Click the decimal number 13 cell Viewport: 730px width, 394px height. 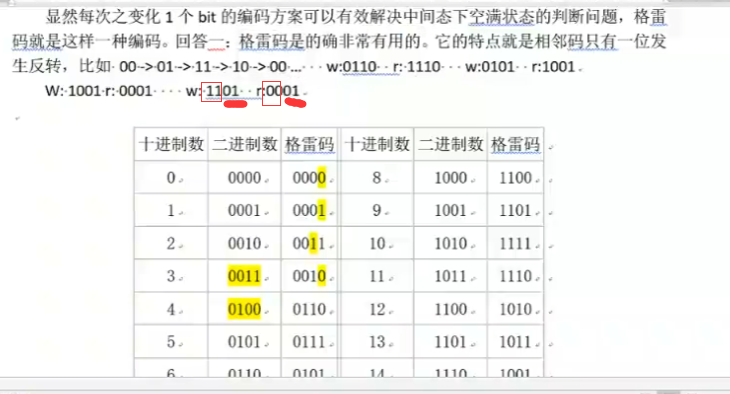378,342
